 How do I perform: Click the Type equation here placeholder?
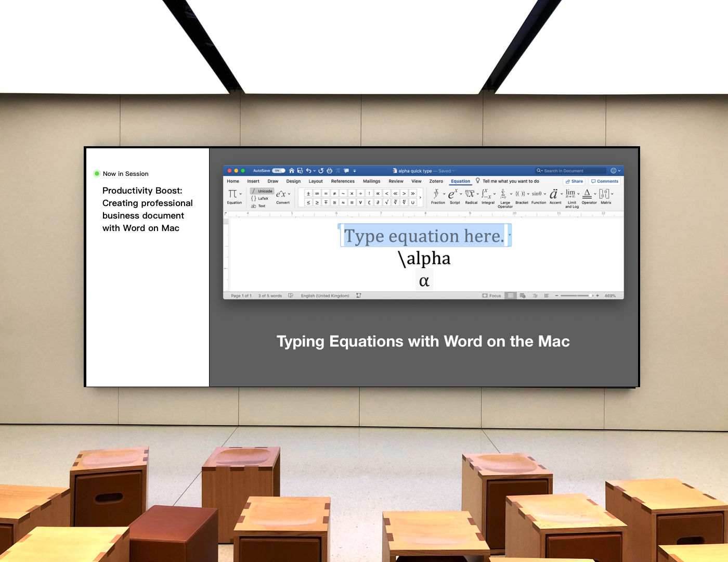[424, 236]
